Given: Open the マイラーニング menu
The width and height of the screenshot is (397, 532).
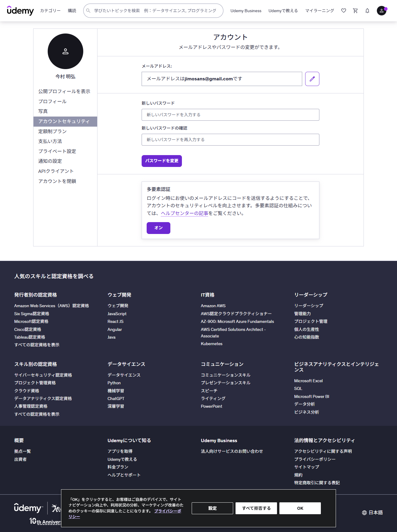Looking at the screenshot, I should pyautogui.click(x=319, y=11).
